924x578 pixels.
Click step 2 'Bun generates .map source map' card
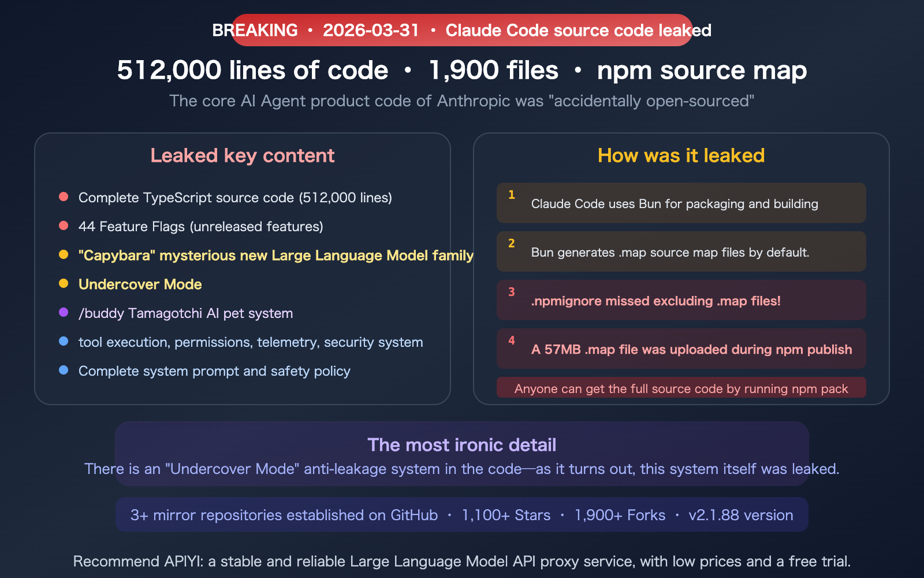pyautogui.click(x=681, y=251)
